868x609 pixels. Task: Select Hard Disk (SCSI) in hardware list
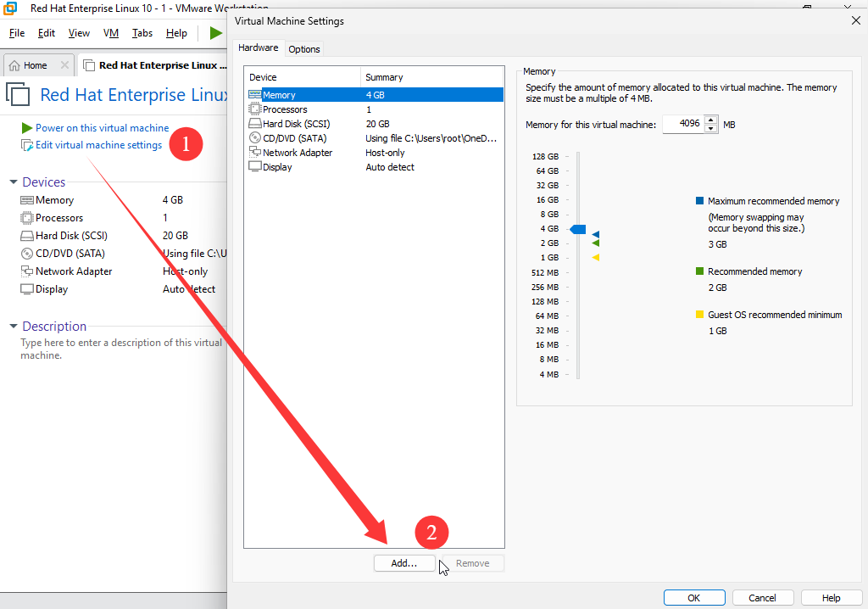click(x=294, y=124)
